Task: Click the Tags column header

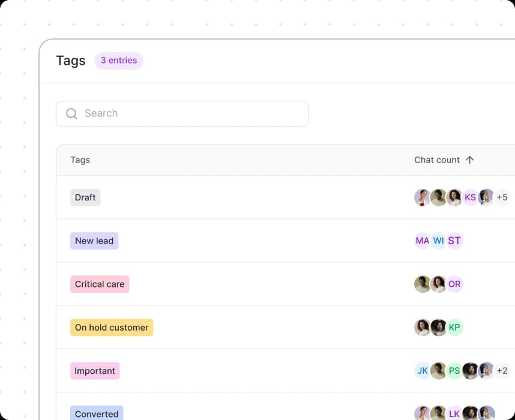Action: (80, 160)
